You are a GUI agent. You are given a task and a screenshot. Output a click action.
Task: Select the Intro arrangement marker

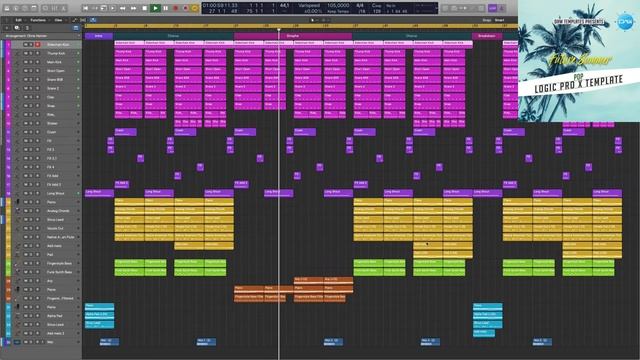[x=99, y=36]
